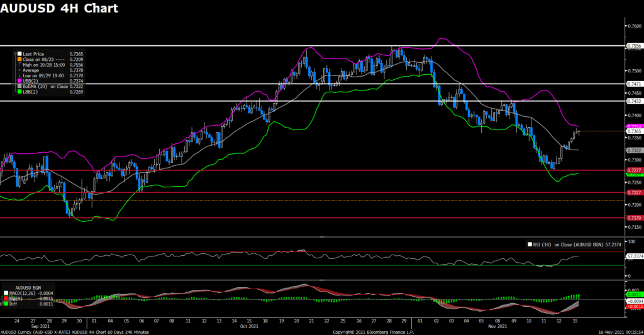Click the 0.7432 price axis tag
The image size is (644, 335).
point(635,101)
